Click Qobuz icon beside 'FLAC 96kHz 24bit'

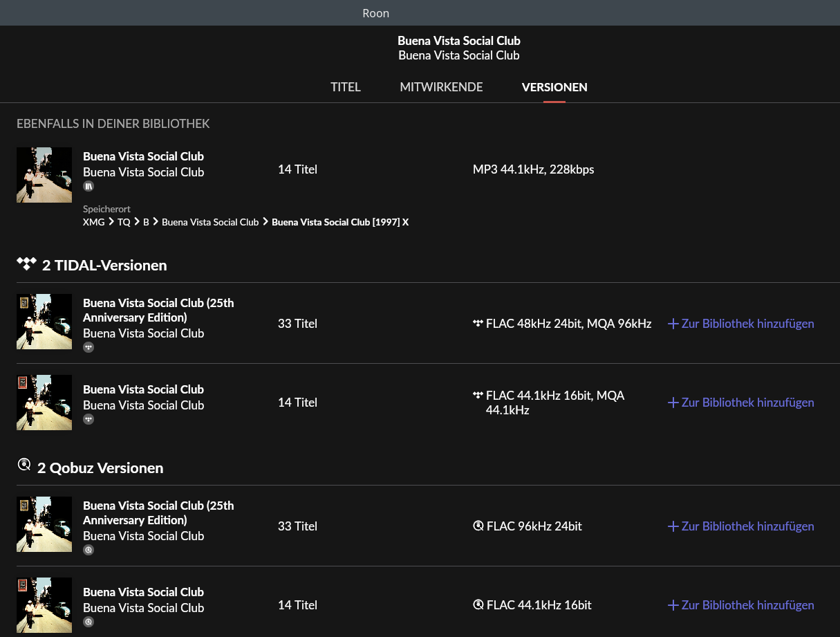478,526
